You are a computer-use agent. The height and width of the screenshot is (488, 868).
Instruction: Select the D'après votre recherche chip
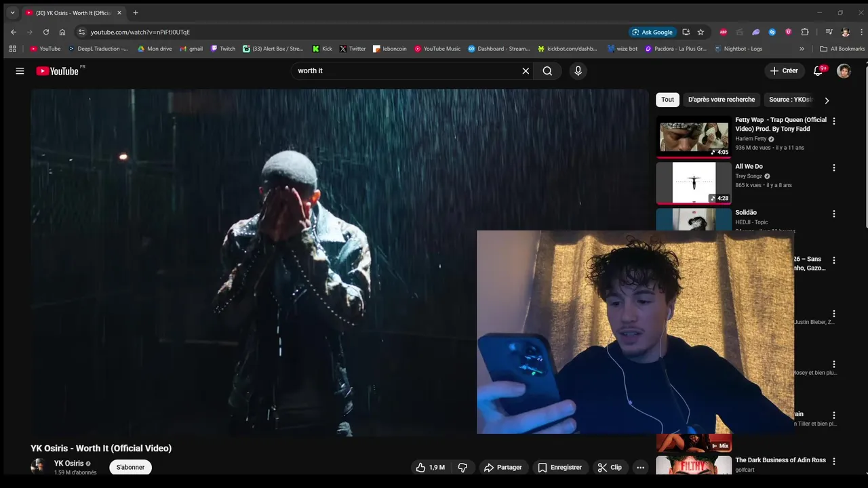(722, 100)
